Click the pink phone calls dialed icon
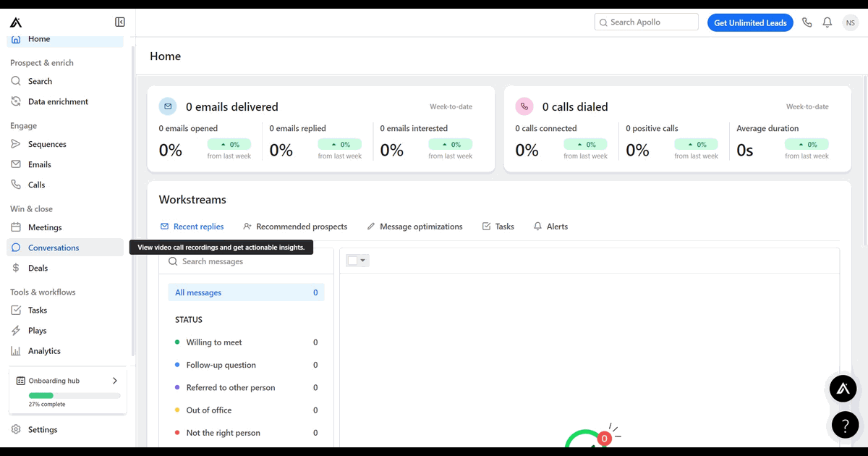Screen dimensions: 868x456 524,106
